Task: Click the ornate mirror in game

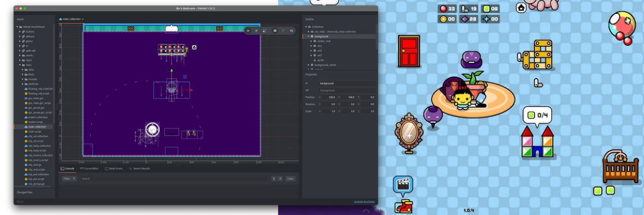Action: tap(408, 134)
